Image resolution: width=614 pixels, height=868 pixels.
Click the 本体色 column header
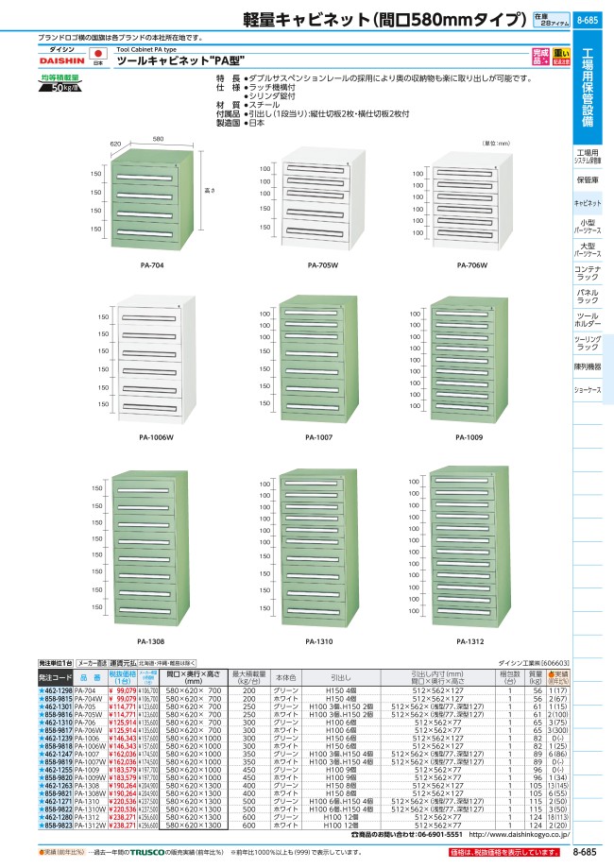tap(285, 678)
